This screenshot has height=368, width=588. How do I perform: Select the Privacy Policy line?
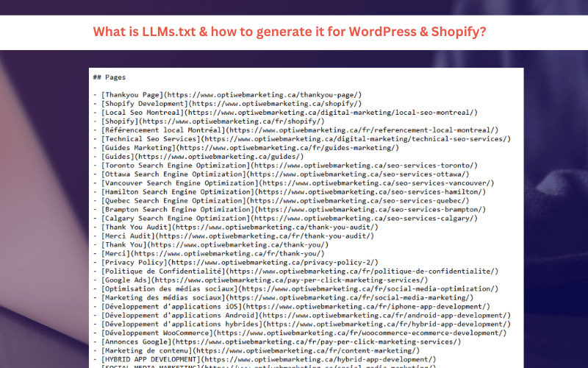pyautogui.click(x=236, y=263)
